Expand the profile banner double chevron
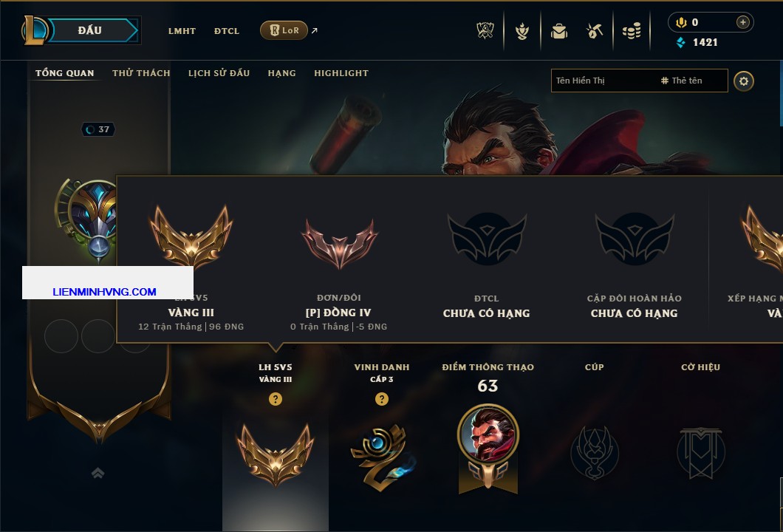 (x=98, y=473)
